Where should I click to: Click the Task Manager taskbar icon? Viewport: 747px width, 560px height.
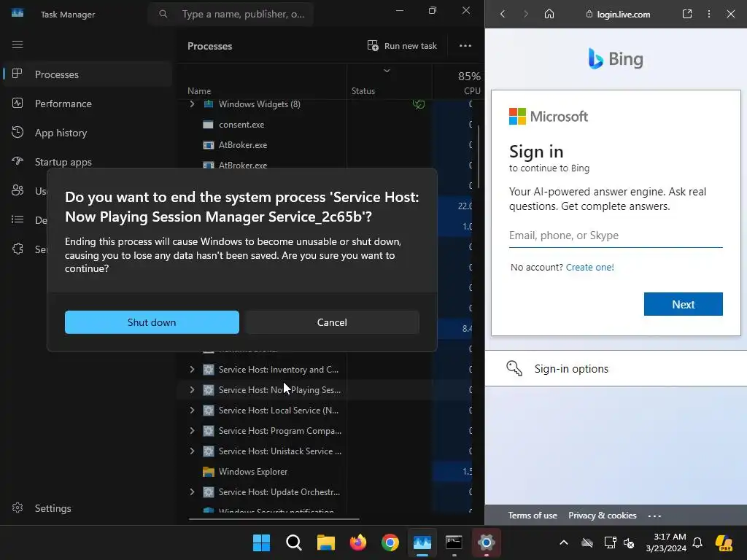click(422, 542)
